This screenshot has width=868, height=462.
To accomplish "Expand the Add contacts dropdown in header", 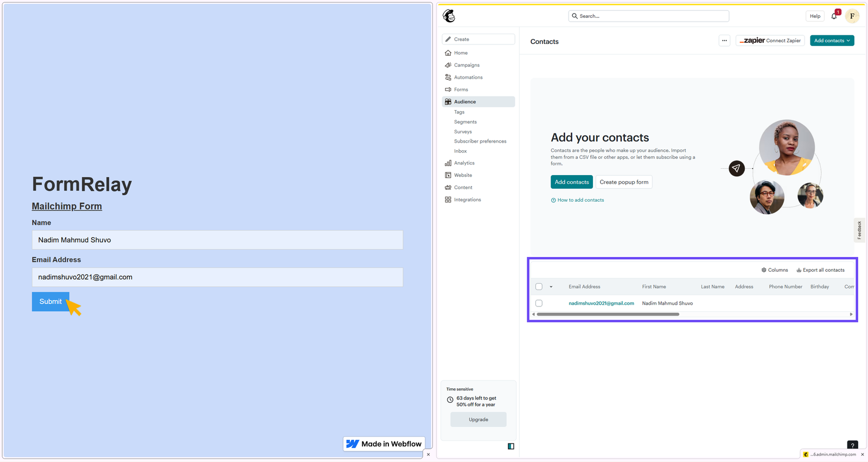I will coord(832,41).
